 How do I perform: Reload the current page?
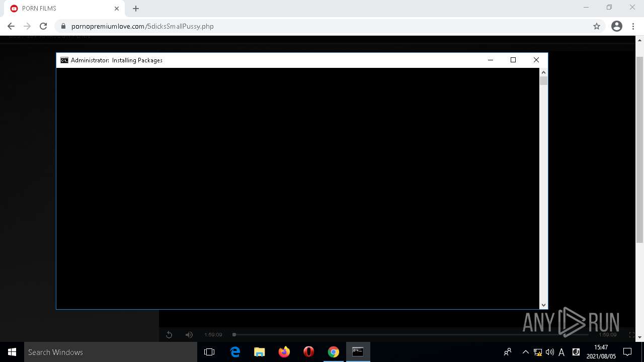[x=43, y=26]
